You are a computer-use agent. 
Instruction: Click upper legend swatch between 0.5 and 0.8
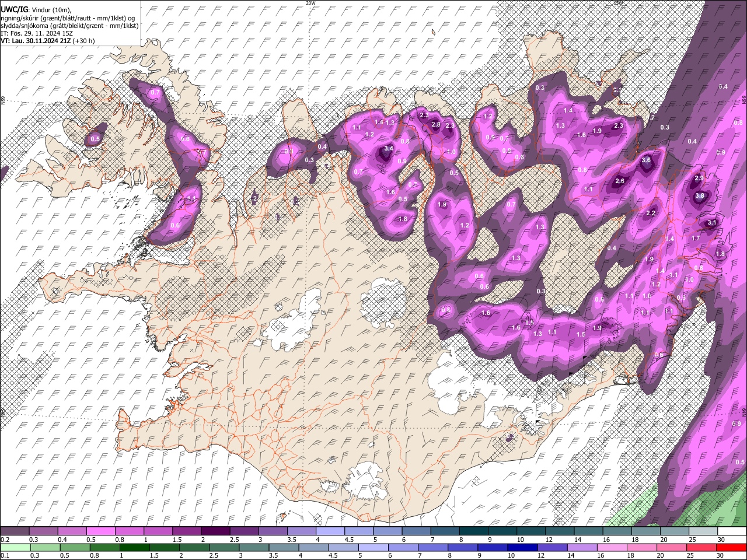(x=100, y=531)
